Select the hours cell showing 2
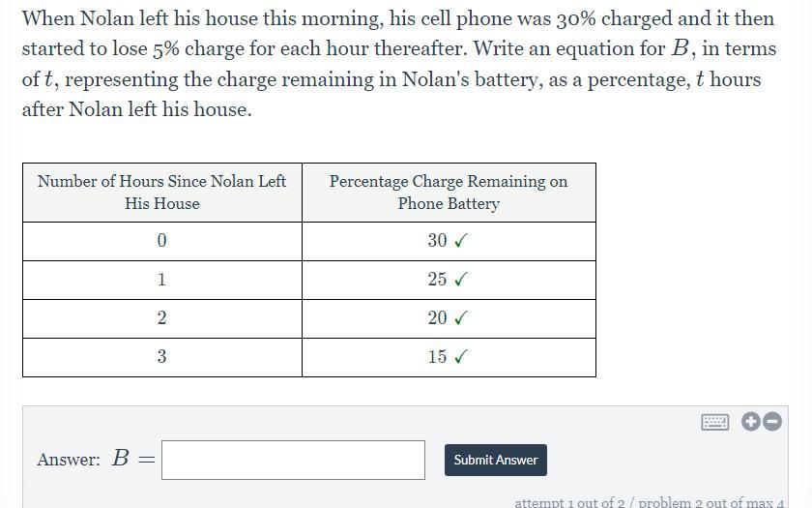The height and width of the screenshot is (508, 812). [x=162, y=318]
